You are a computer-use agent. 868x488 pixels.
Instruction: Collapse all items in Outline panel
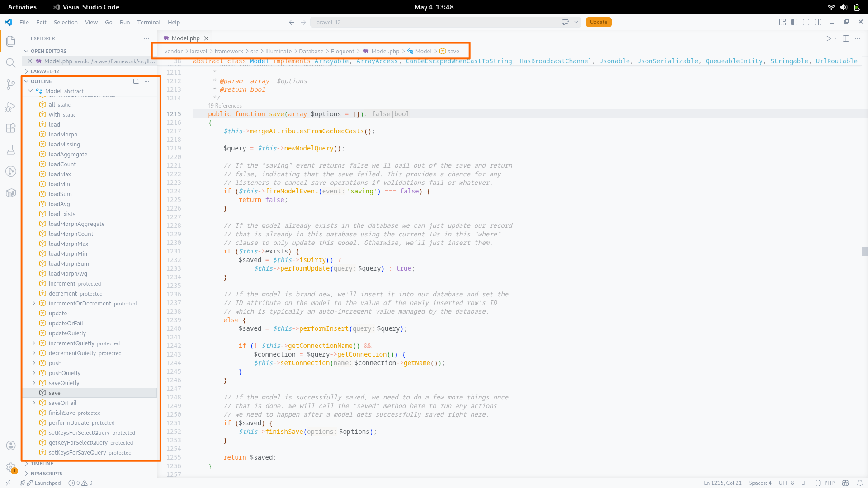coord(136,81)
